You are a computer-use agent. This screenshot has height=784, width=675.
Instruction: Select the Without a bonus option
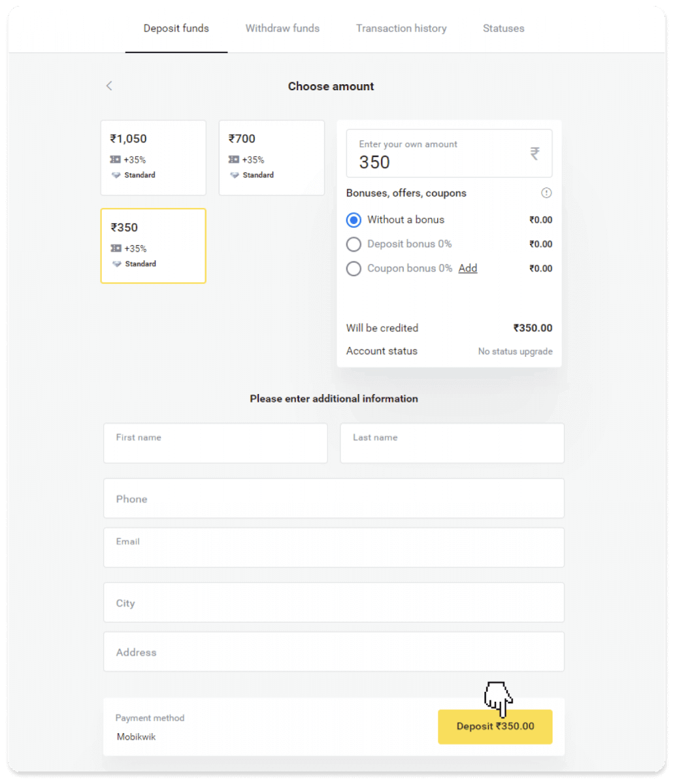[354, 220]
